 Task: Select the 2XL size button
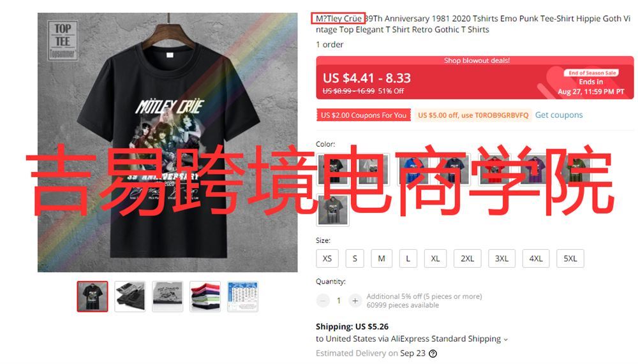(x=467, y=258)
